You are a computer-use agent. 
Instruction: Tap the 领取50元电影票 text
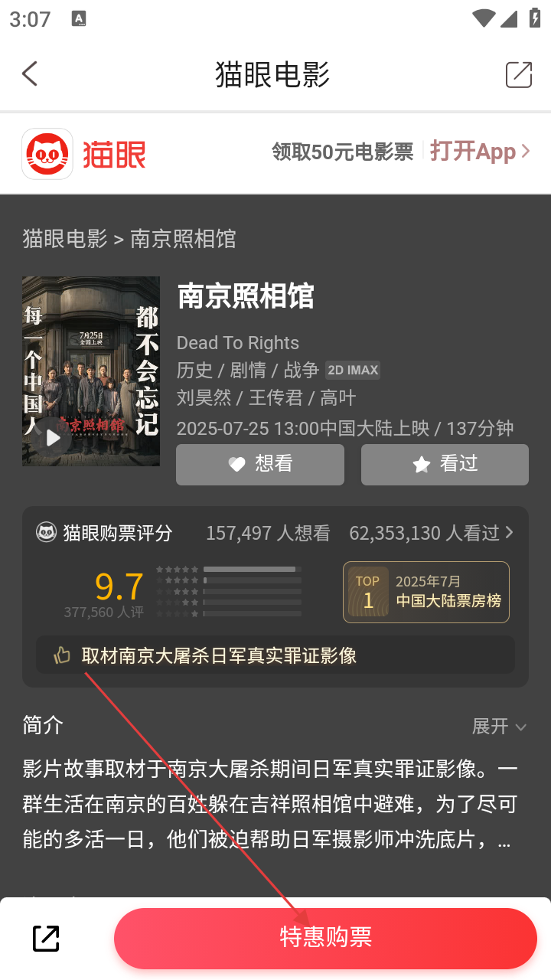(x=342, y=152)
